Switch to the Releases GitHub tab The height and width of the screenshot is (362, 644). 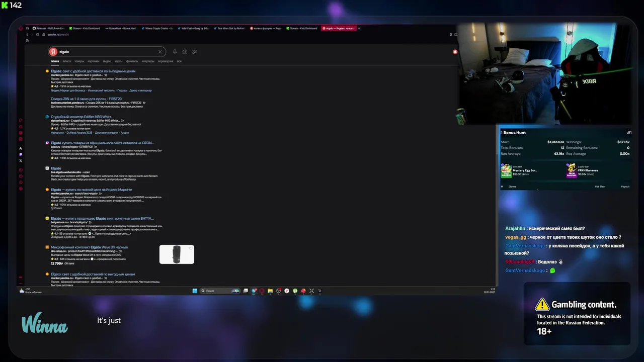[x=48, y=28]
